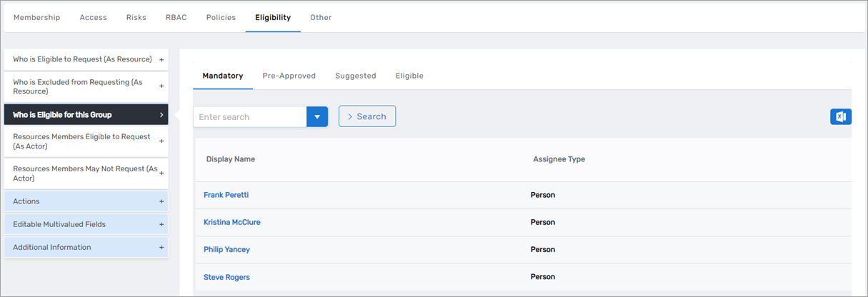The image size is (868, 297).
Task: Expand the Additional Information section
Action: [x=86, y=247]
